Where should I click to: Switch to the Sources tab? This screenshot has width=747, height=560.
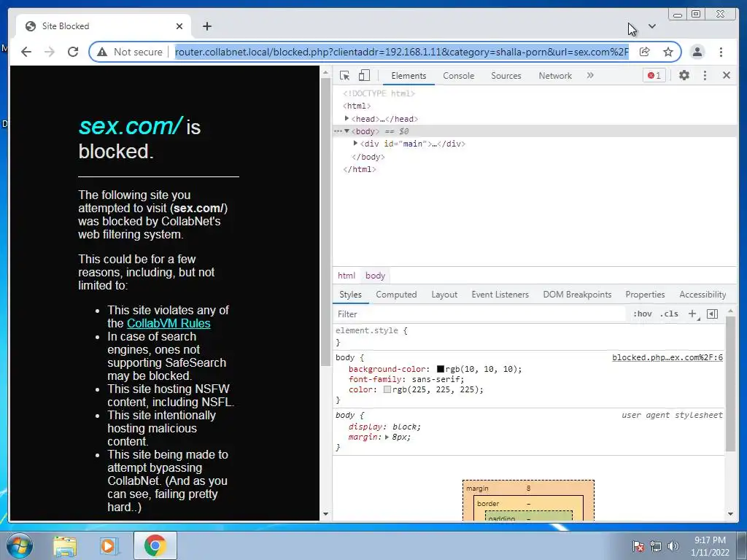506,76
